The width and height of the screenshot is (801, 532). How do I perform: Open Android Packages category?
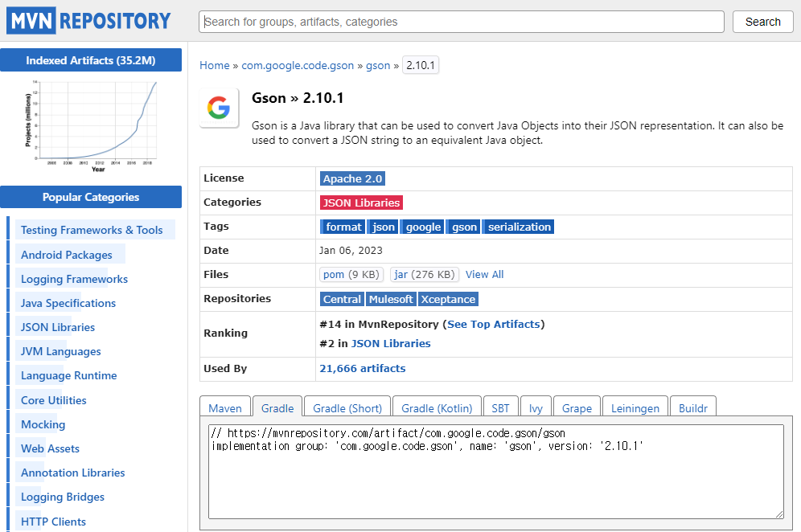pos(67,255)
